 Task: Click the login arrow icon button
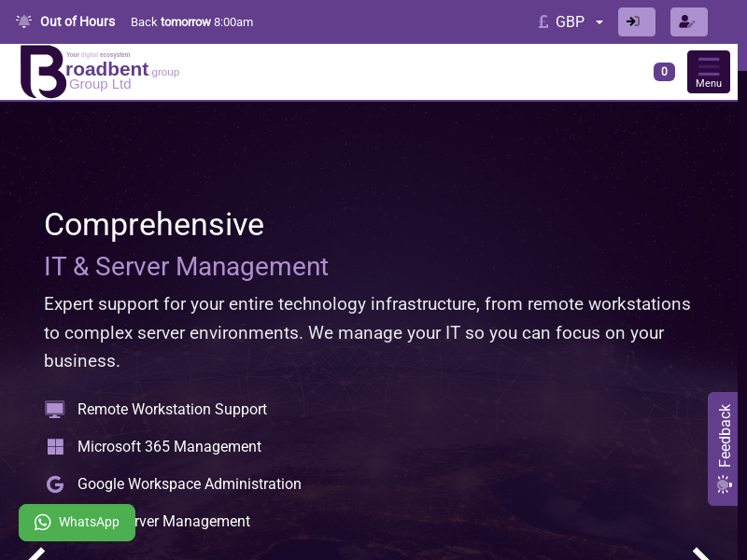pos(636,21)
